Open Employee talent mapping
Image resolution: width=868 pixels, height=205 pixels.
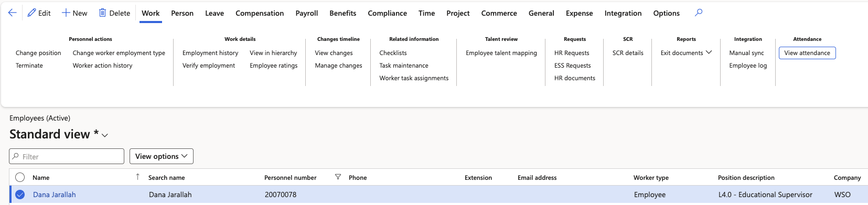(x=501, y=53)
